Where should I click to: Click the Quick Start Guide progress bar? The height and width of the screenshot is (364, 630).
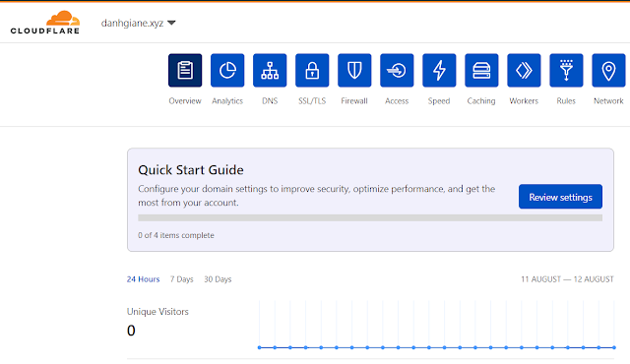(370, 218)
